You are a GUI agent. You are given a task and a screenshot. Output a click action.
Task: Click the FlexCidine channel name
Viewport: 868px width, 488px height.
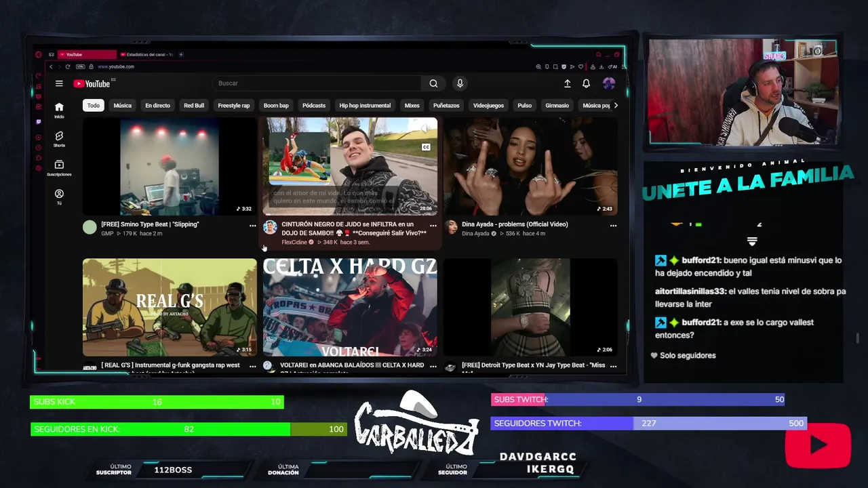(x=294, y=242)
